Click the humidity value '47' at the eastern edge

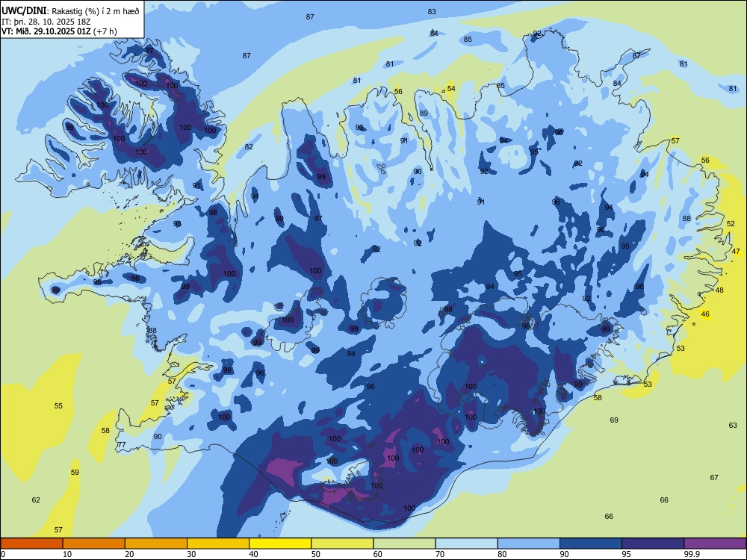pos(736,252)
